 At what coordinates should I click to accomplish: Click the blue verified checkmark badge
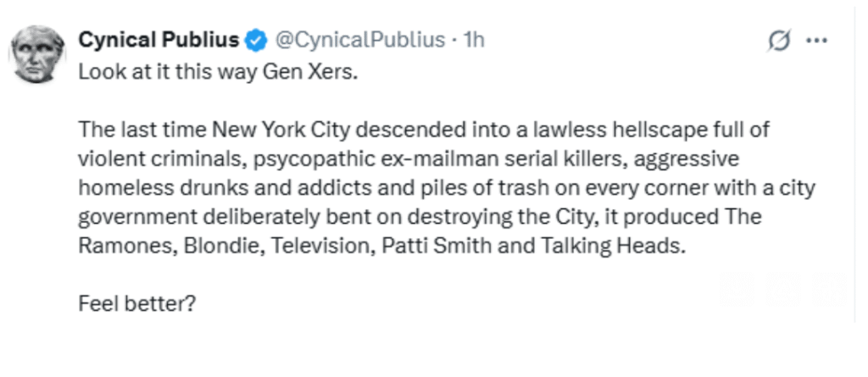click(x=255, y=40)
